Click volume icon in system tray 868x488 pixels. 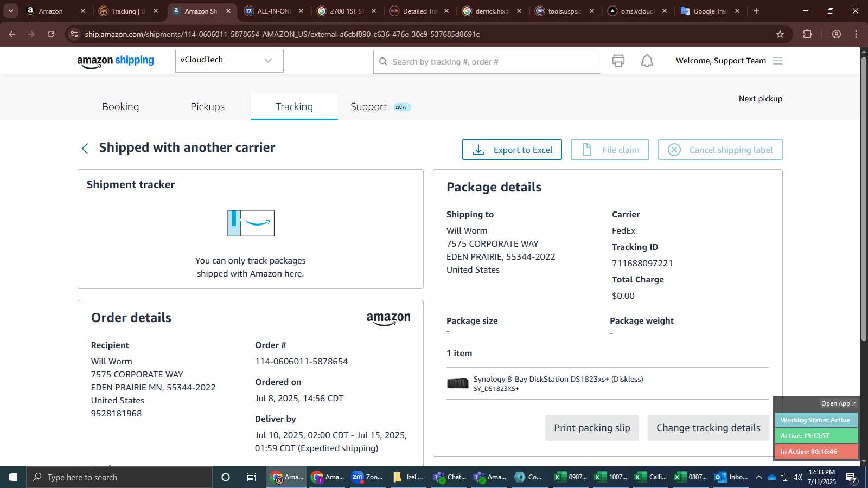click(x=798, y=477)
